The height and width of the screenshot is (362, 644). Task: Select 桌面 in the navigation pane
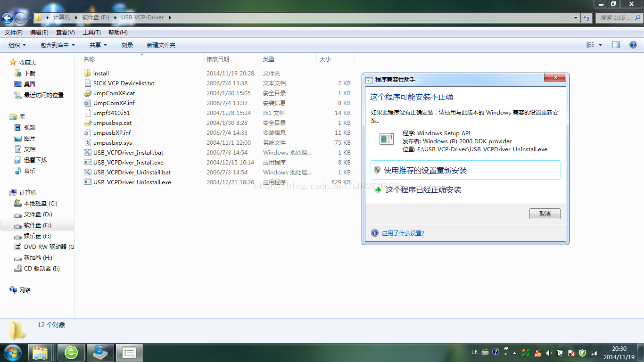point(30,84)
